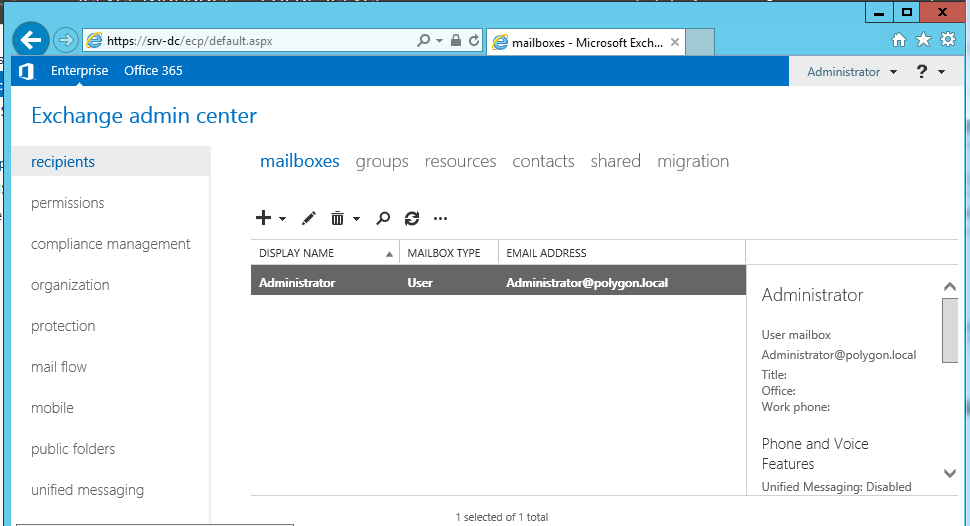This screenshot has width=970, height=526.
Task: Select the Administrator mailbox row
Action: point(498,280)
